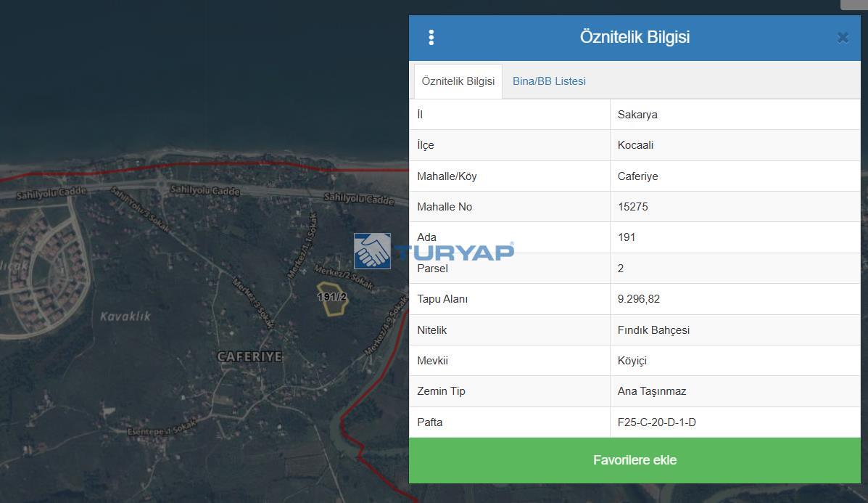Click the Köyiçi Mevkii value
The width and height of the screenshot is (868, 503).
pyautogui.click(x=632, y=361)
